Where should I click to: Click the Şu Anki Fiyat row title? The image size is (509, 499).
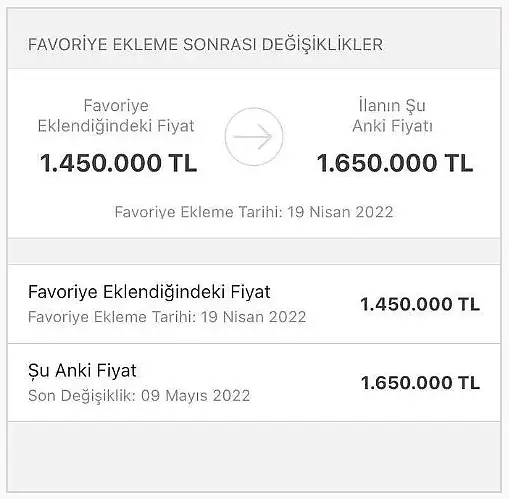point(82,370)
